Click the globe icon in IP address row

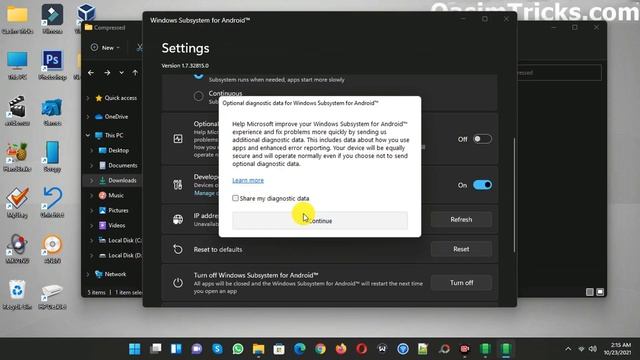click(178, 219)
